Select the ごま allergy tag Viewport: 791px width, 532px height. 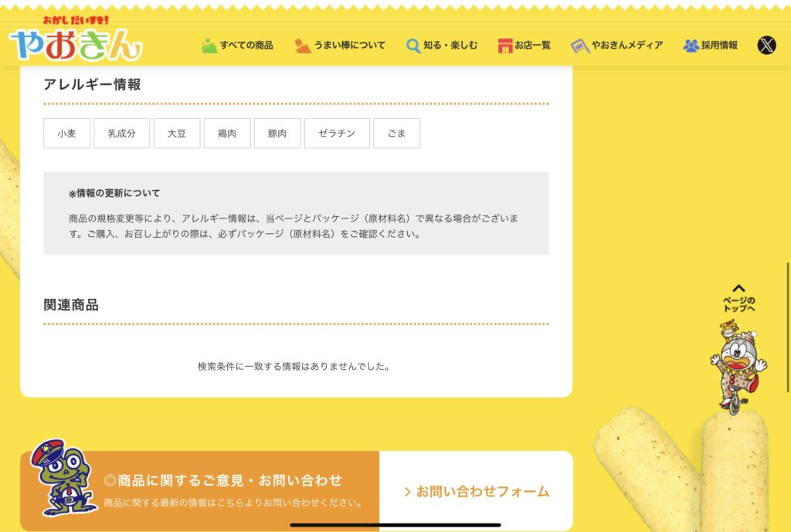tap(396, 133)
